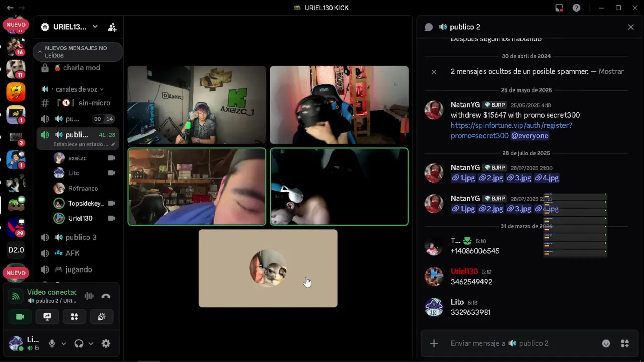
Task: Focus the red-lit gaming chair video tile
Action: click(339, 105)
